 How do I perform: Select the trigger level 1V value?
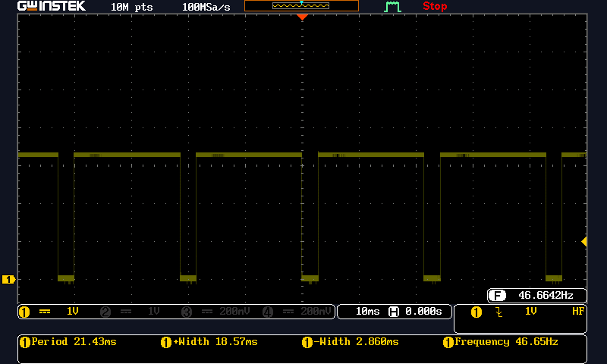[x=530, y=312]
